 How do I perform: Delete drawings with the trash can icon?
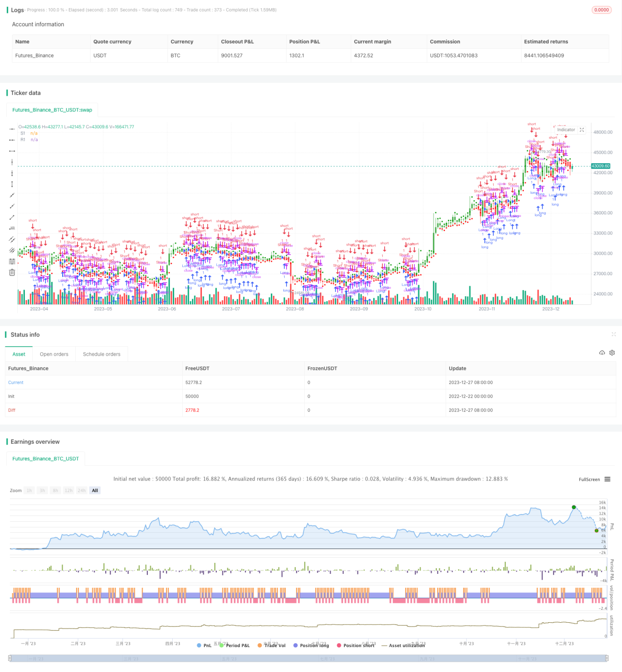click(12, 272)
